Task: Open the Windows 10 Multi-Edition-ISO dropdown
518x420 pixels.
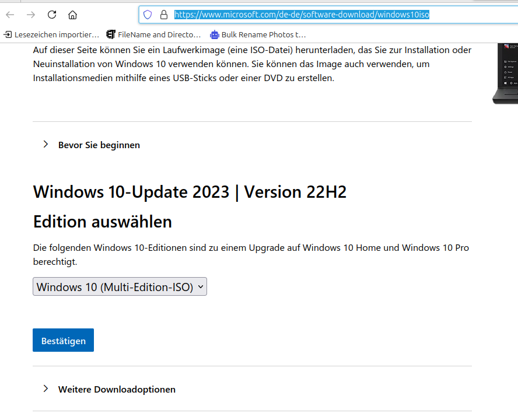Action: 120,286
